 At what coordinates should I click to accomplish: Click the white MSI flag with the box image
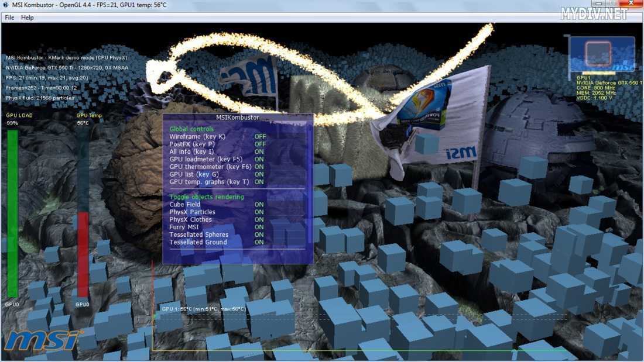coord(432,124)
